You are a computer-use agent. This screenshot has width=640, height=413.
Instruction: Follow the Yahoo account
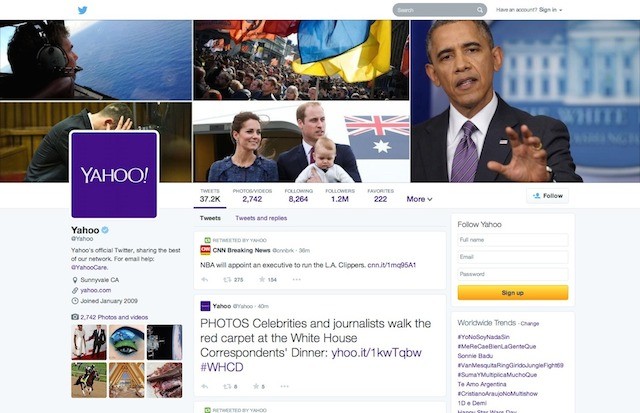(x=547, y=196)
